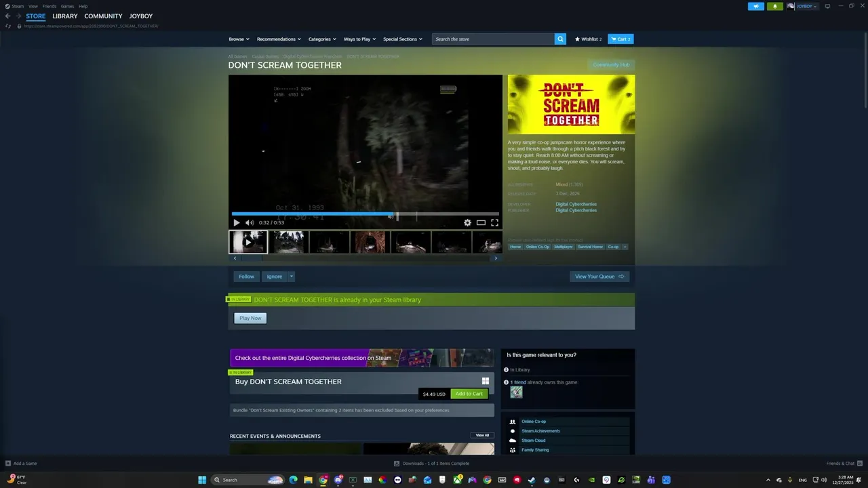Open the friend's avatar who owns game
The image size is (868, 488).
click(517, 392)
